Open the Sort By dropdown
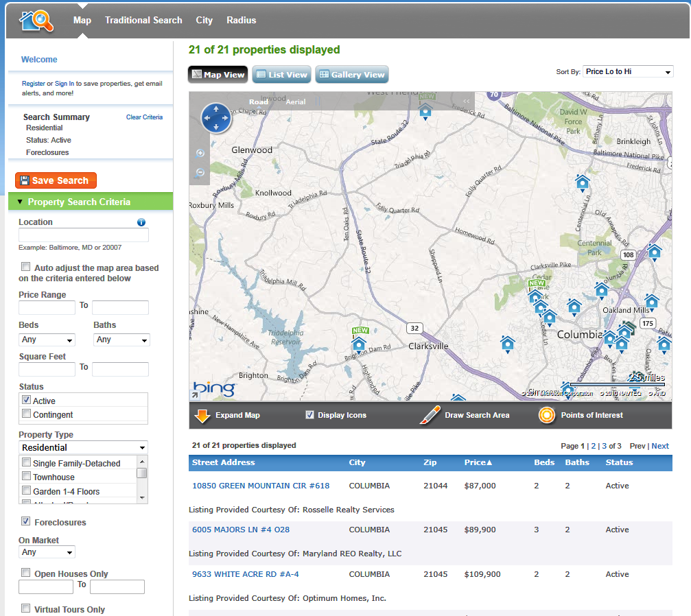The height and width of the screenshot is (616, 691). point(628,71)
